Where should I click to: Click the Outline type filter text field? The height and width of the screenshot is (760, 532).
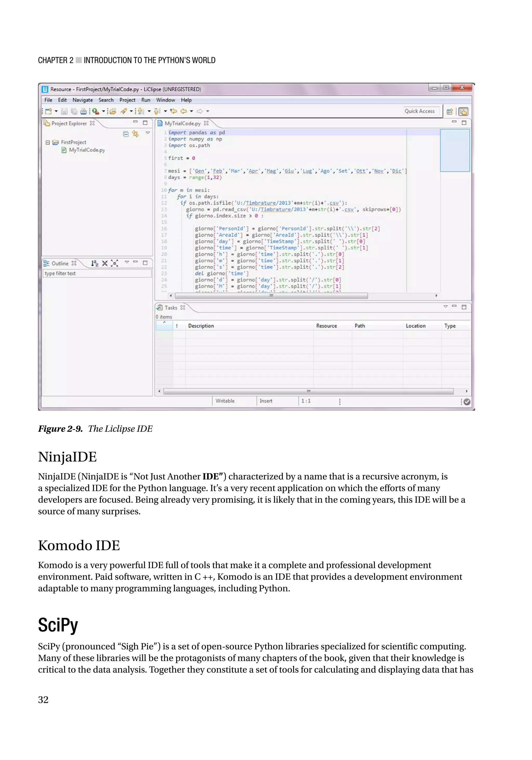97,274
